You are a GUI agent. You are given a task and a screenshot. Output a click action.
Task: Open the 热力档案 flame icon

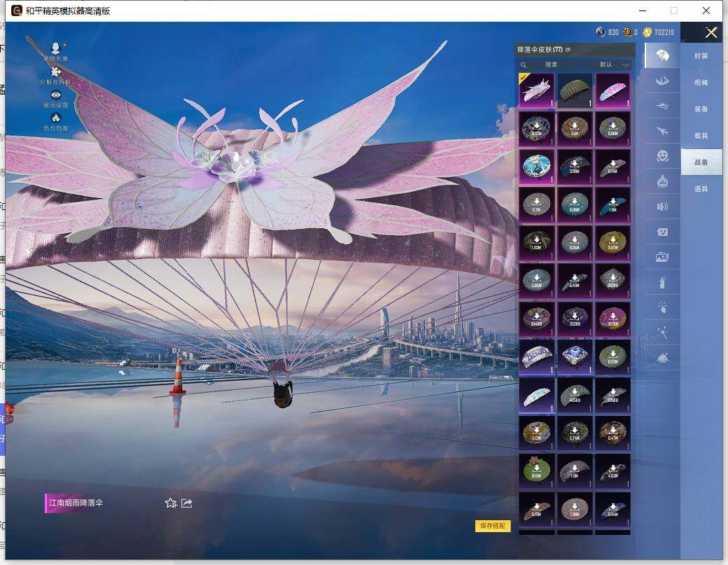(x=56, y=118)
